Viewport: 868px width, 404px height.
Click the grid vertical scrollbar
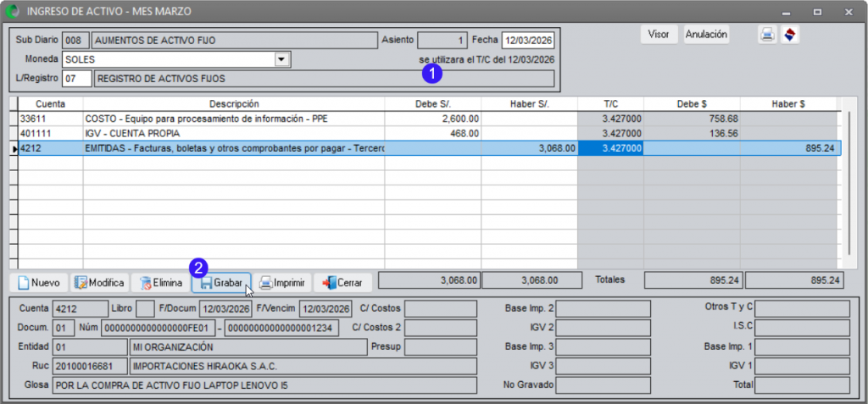[x=849, y=183]
